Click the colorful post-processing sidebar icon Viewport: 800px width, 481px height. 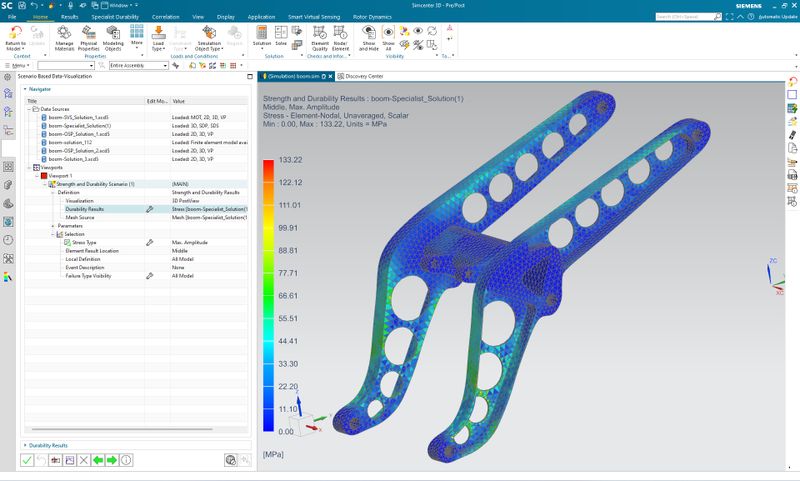tap(8, 277)
